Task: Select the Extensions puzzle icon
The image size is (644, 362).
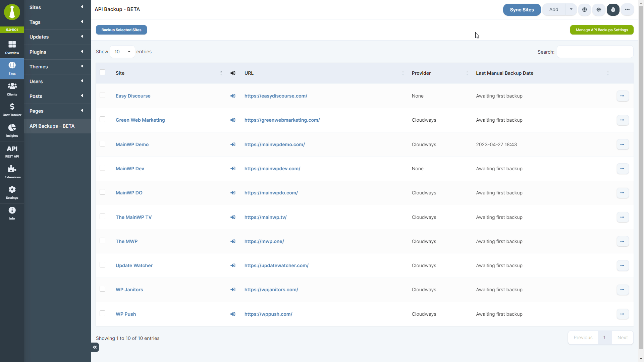Action: [12, 172]
